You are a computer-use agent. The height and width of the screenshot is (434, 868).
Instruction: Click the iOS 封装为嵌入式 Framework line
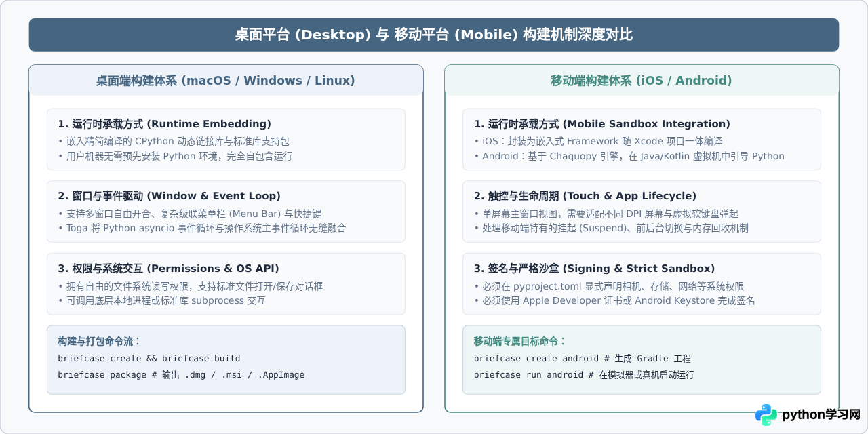tap(598, 141)
